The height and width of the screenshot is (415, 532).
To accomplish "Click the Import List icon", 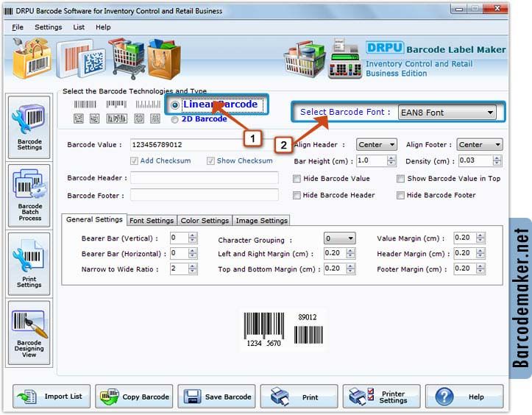I will (x=27, y=397).
